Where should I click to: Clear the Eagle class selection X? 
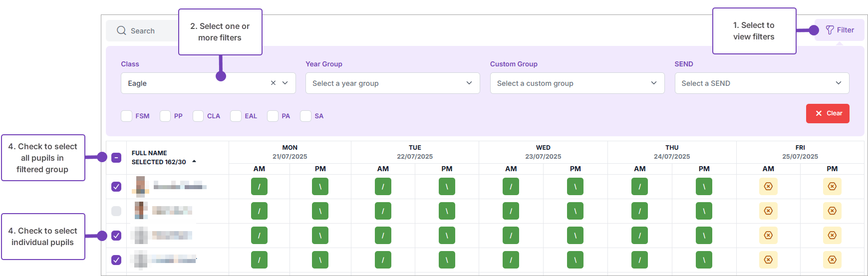click(x=273, y=83)
